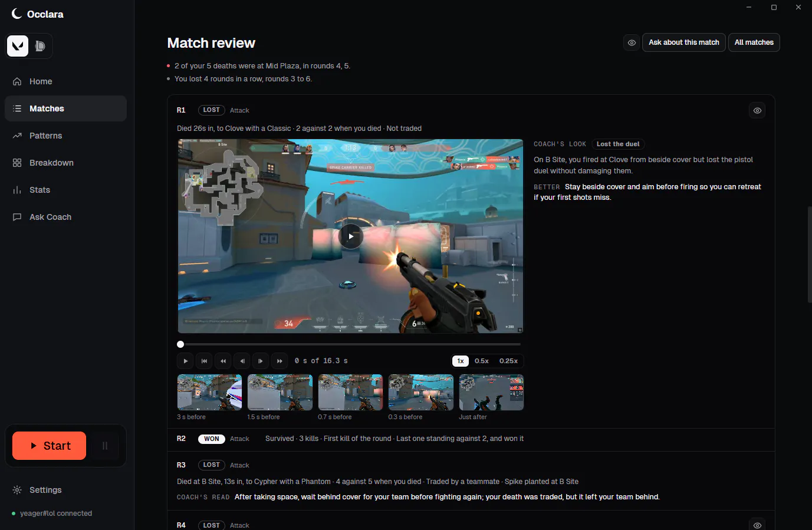Select the '0.3 s before' thumbnail
The width and height of the screenshot is (812, 530).
421,393
